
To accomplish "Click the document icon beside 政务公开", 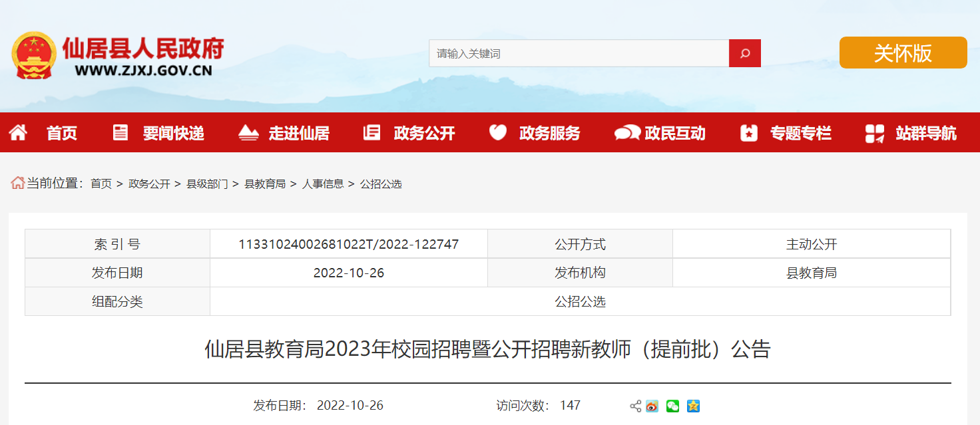I will coord(371,132).
